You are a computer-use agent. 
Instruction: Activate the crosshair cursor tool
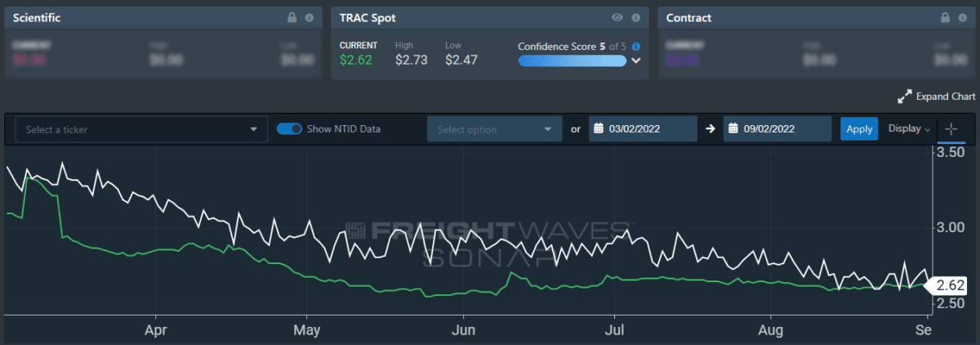pyautogui.click(x=951, y=129)
